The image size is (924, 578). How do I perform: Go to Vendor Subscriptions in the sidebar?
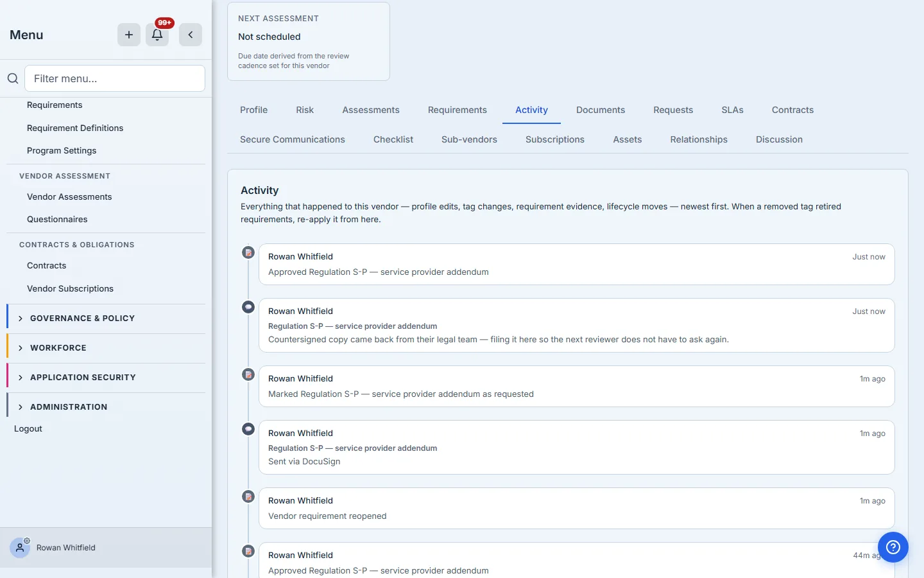point(70,289)
